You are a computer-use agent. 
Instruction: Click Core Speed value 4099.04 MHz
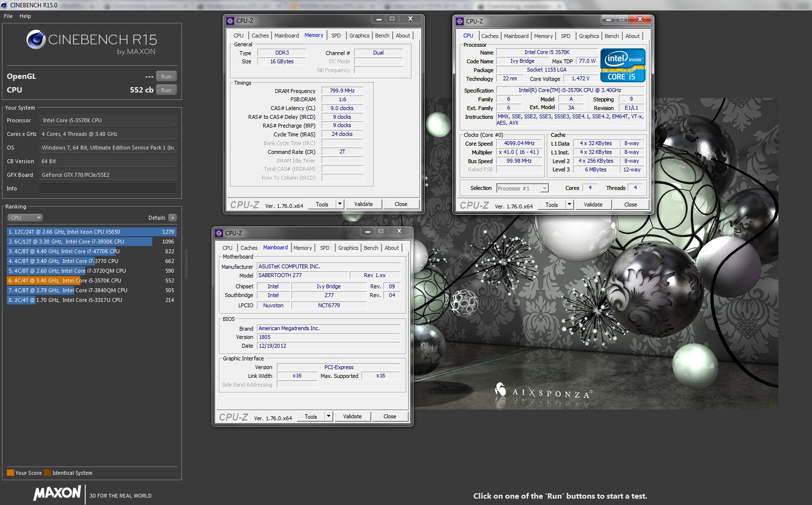[x=519, y=143]
